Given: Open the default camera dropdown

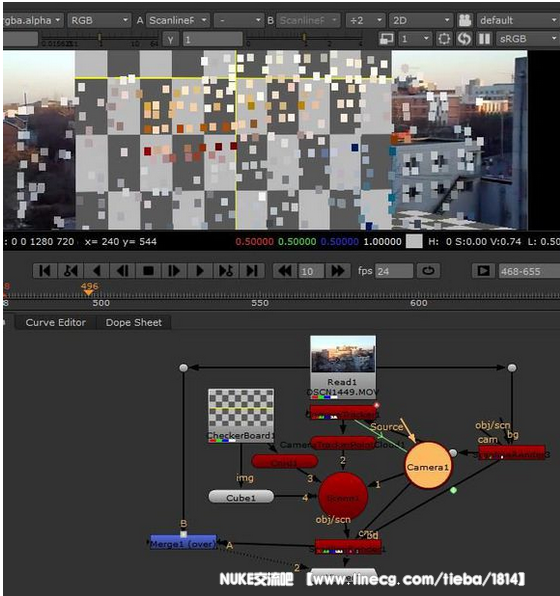Looking at the screenshot, I should point(518,20).
